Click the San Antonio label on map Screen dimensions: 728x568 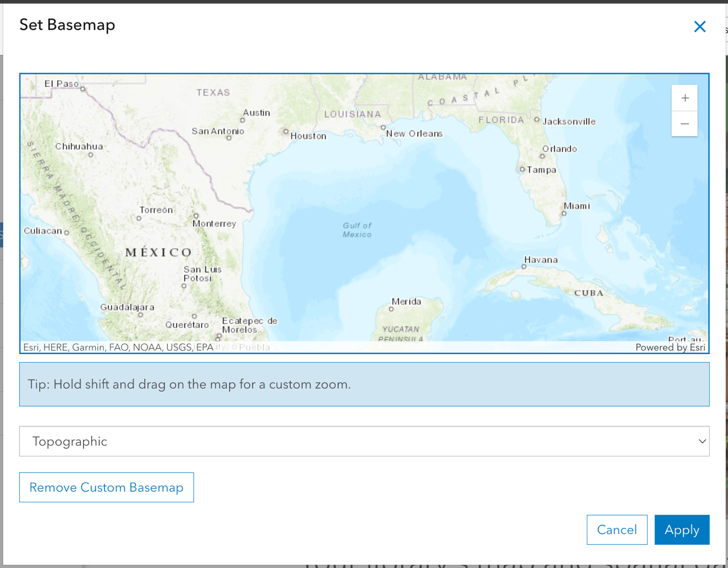pyautogui.click(x=218, y=131)
